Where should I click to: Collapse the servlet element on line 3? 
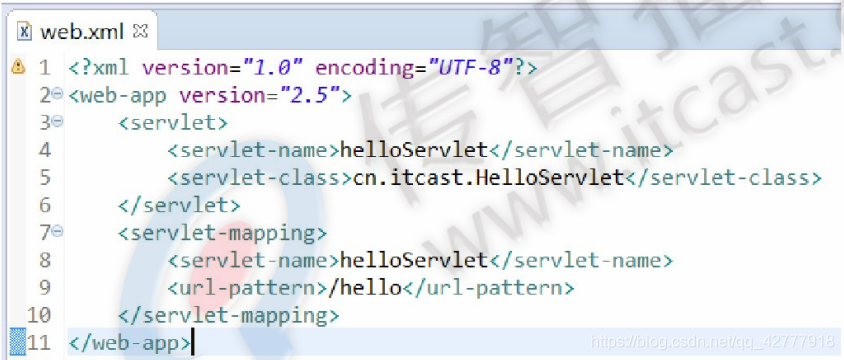coord(58,122)
